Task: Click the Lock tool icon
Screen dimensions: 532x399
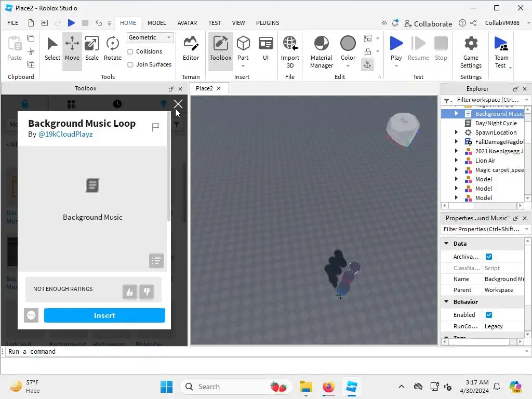Action: pos(367,51)
